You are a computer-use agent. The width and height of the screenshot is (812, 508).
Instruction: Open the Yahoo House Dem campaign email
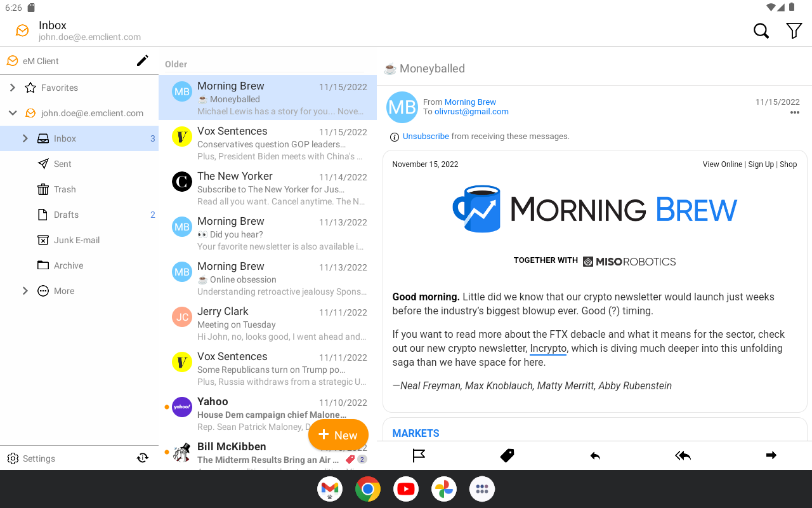(268, 413)
